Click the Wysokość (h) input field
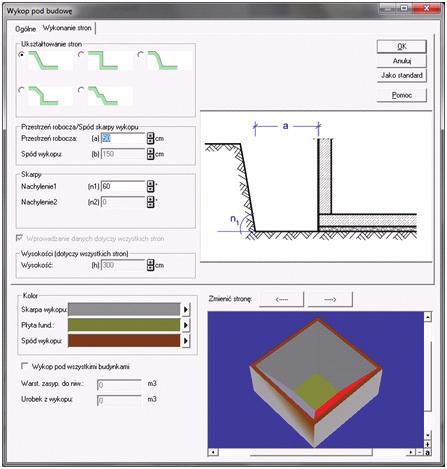This screenshot has width=447, height=469. coord(123,265)
